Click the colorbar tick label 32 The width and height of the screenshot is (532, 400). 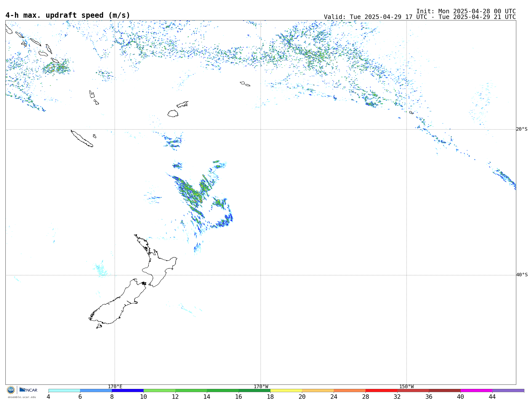397,397
